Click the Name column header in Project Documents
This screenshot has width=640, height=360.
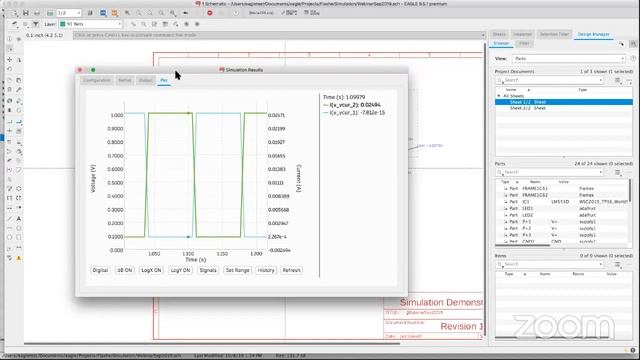tap(511, 90)
